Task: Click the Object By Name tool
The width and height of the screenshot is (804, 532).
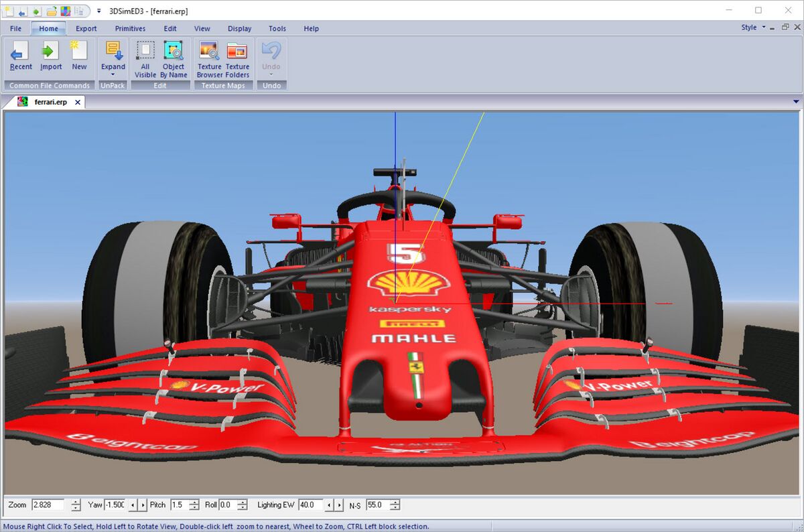Action: [174, 50]
